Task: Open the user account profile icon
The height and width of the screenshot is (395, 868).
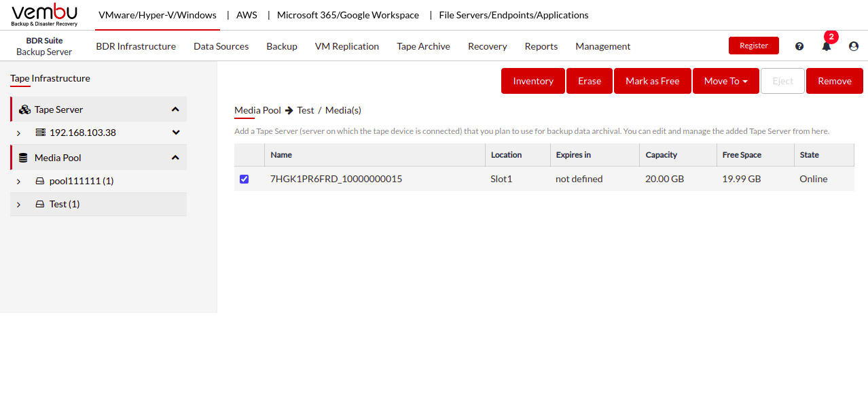Action: (854, 46)
